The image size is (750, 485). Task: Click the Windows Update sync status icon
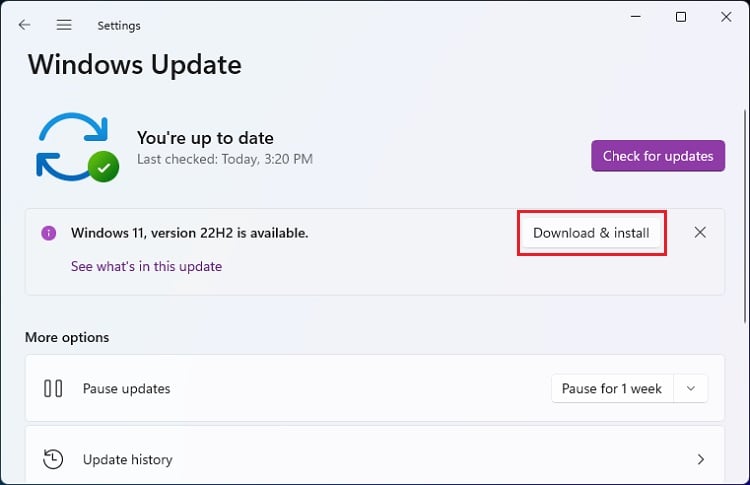[76, 146]
